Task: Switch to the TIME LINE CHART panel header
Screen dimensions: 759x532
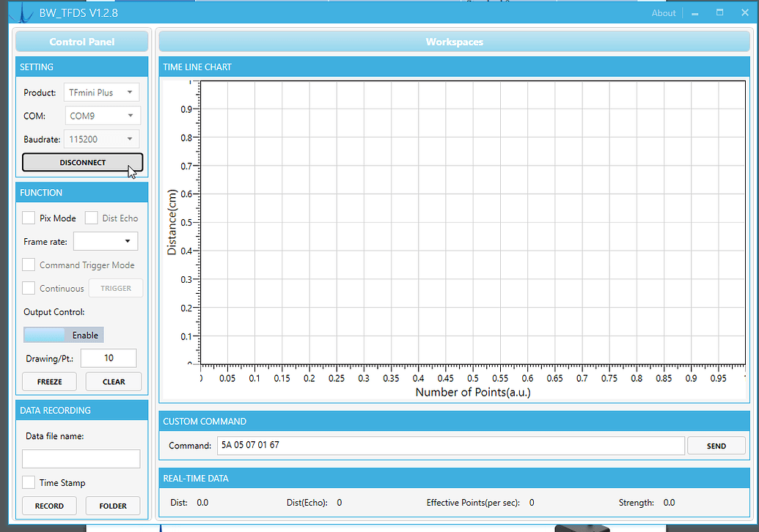Action: pyautogui.click(x=197, y=67)
